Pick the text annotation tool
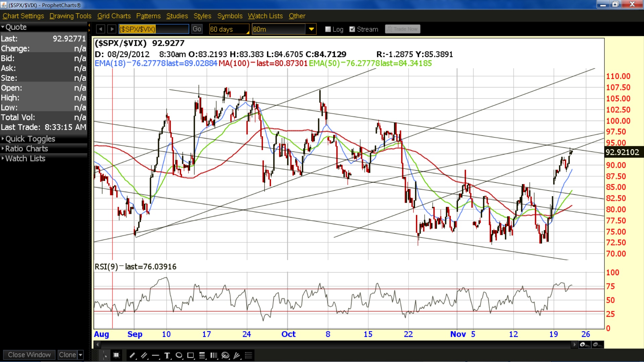 coord(167,355)
